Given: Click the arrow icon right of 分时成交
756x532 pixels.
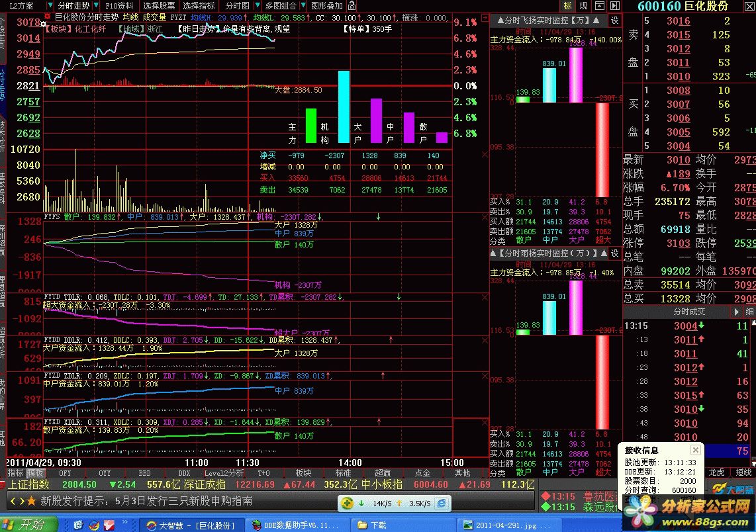Looking at the screenshot, I should coord(736,312).
